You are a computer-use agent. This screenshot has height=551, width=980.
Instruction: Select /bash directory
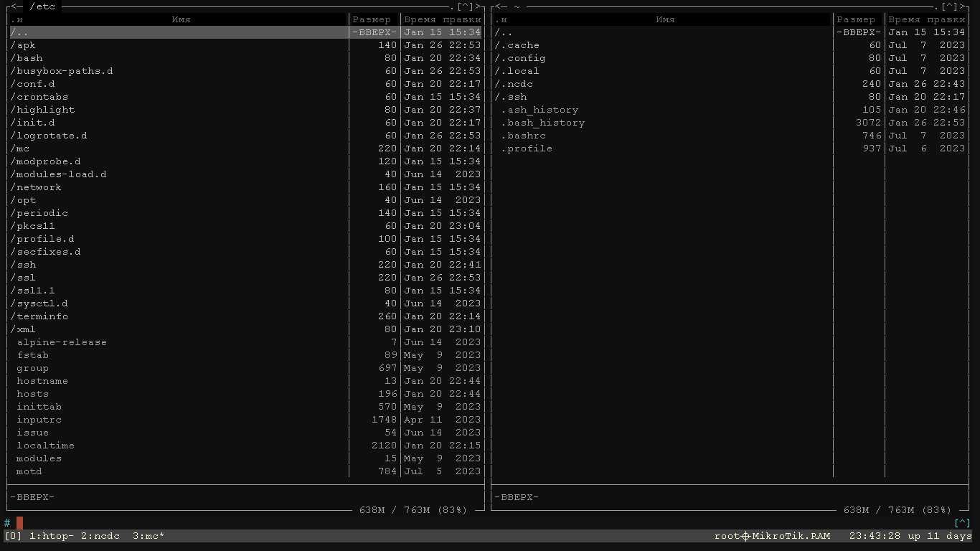point(246,58)
